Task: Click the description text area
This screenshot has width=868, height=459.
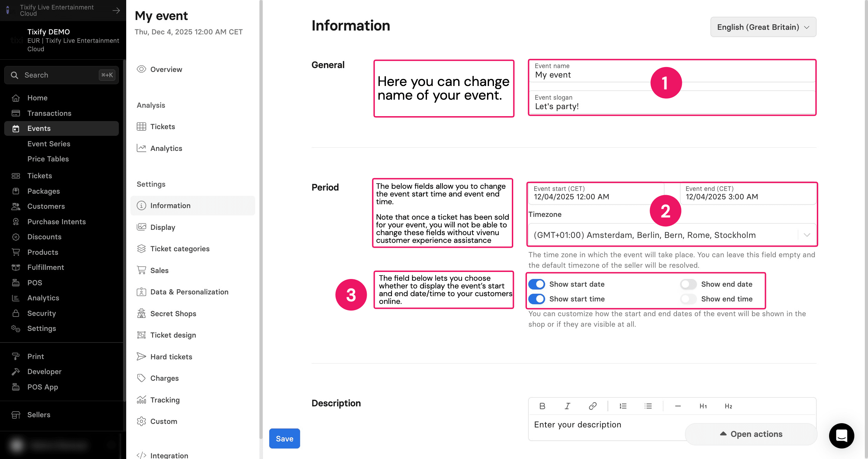Action: (x=672, y=427)
